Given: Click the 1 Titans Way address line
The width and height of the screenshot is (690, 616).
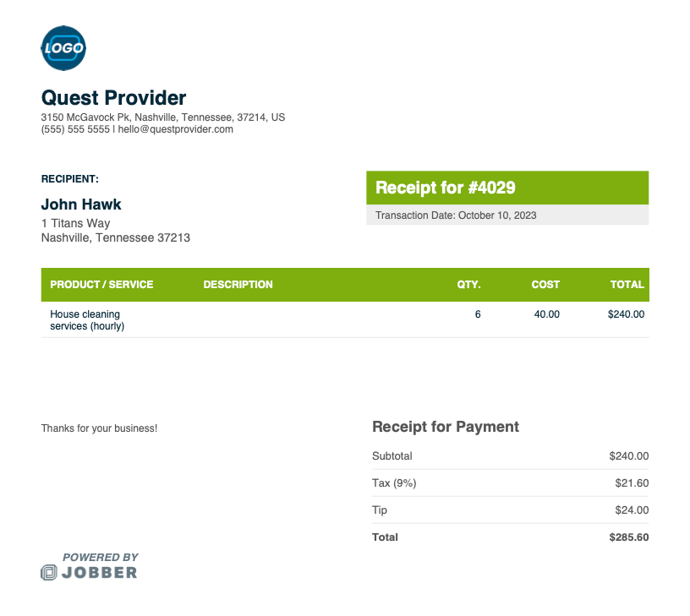Looking at the screenshot, I should click(x=75, y=223).
